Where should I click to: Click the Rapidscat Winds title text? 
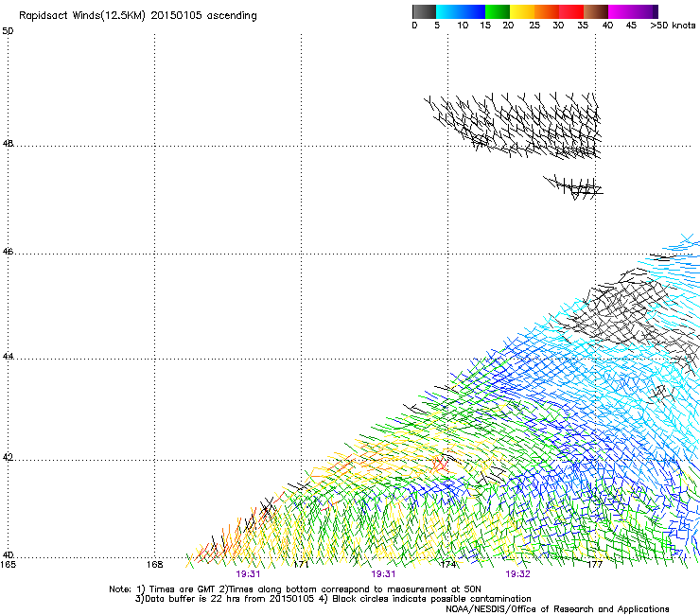[x=137, y=16]
